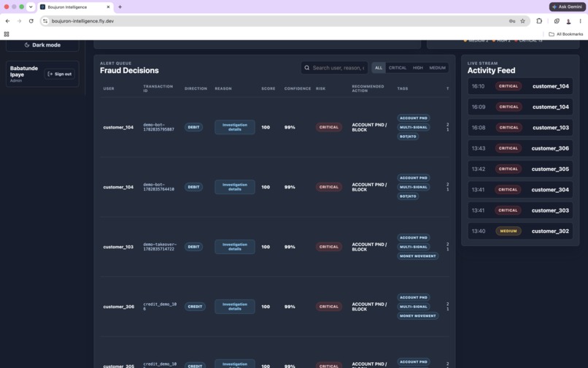Open Investigation details for demo-takeover-1782835714722
The image size is (588, 368).
[235, 247]
